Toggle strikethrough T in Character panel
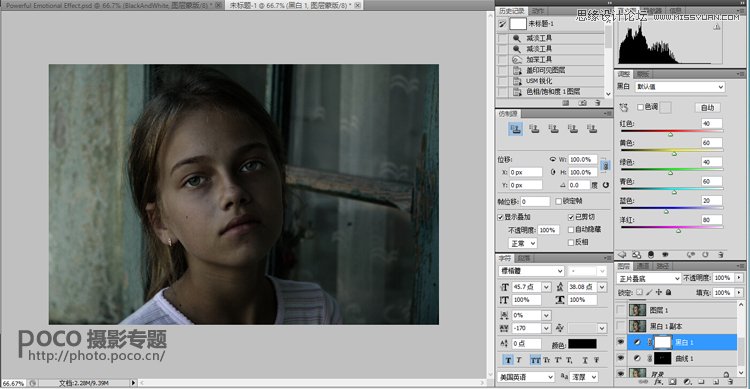Viewport: 750px width, 389px height. pyautogui.click(x=596, y=360)
